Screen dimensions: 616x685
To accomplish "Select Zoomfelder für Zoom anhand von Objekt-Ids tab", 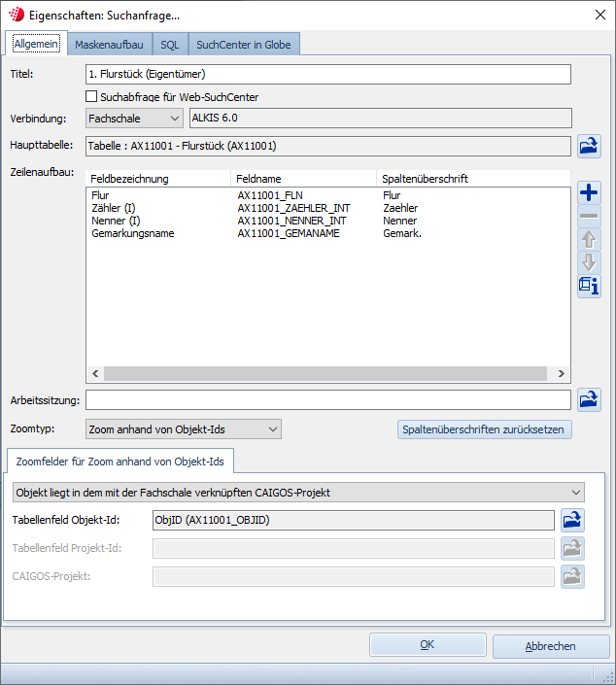I will (120, 462).
